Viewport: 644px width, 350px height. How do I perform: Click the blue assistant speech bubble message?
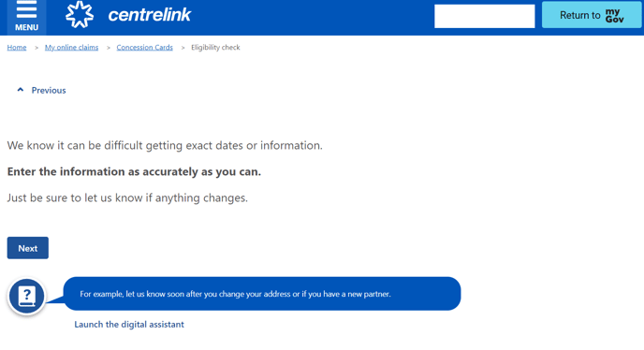[x=262, y=294]
